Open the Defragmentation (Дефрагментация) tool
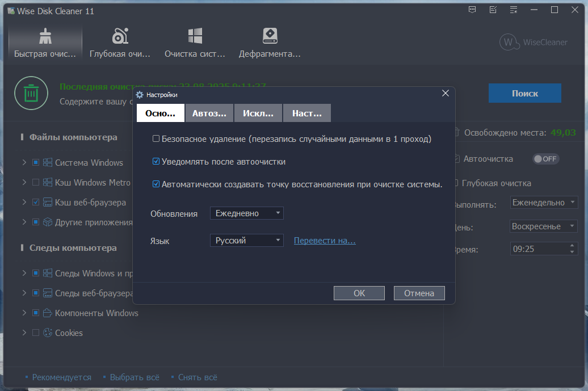Viewport: 588px width, 391px height. (270, 43)
